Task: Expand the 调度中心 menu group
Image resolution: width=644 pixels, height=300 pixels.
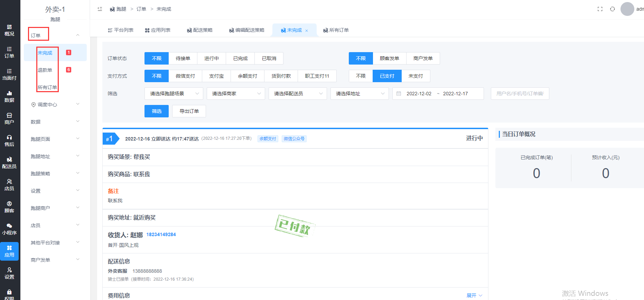Action: [55, 104]
